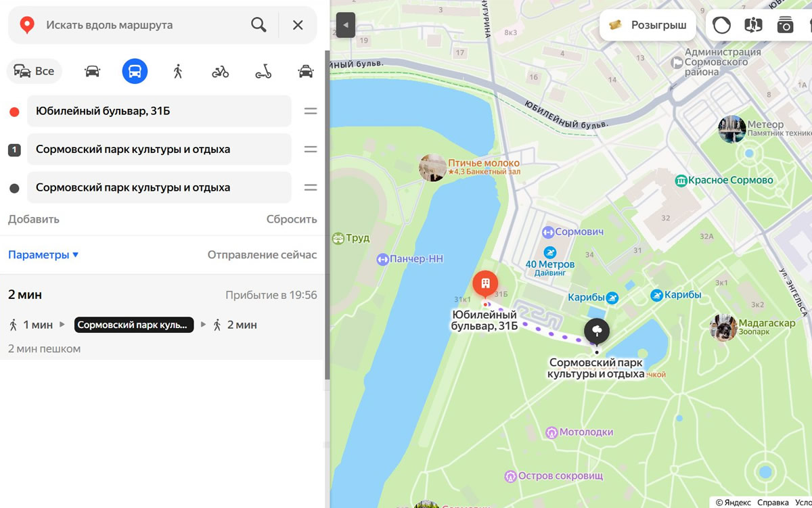
Task: Collapse the left side panel arrow
Action: click(x=345, y=25)
